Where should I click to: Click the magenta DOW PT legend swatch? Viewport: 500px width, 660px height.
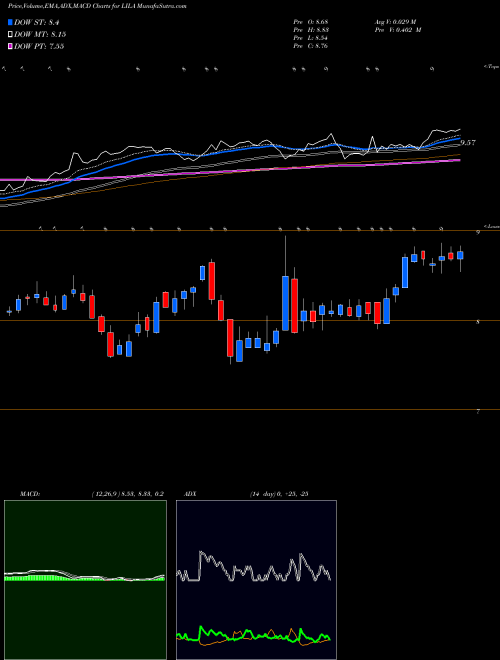10,46
